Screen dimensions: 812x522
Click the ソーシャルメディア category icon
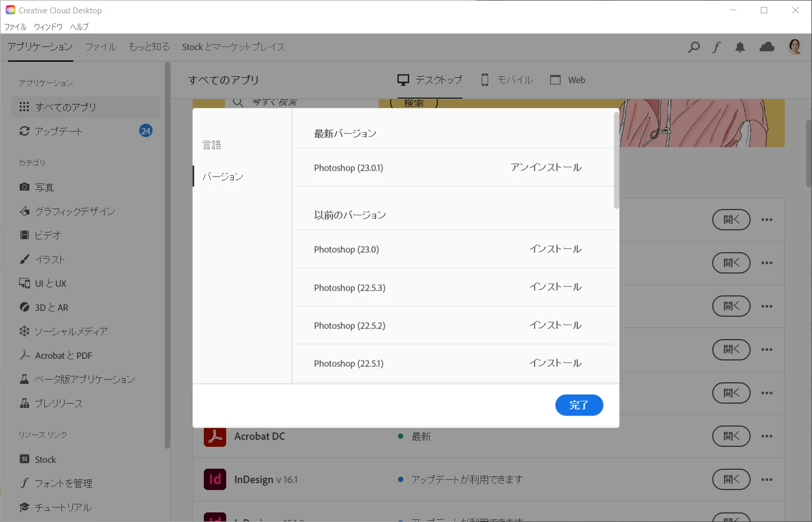pyautogui.click(x=24, y=331)
